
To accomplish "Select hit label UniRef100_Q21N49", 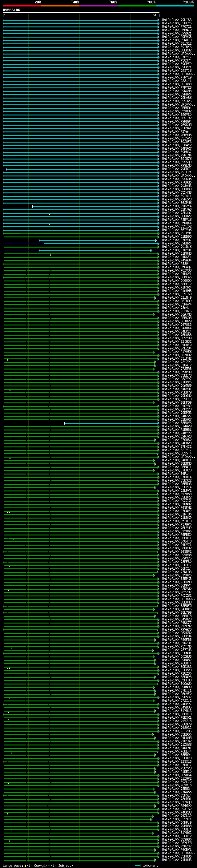I will click(x=176, y=298).
